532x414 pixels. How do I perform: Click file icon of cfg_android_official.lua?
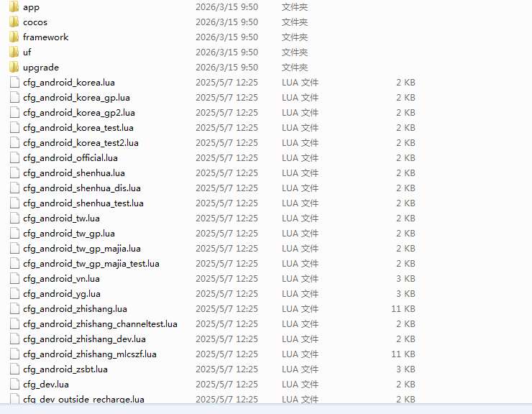tap(14, 157)
